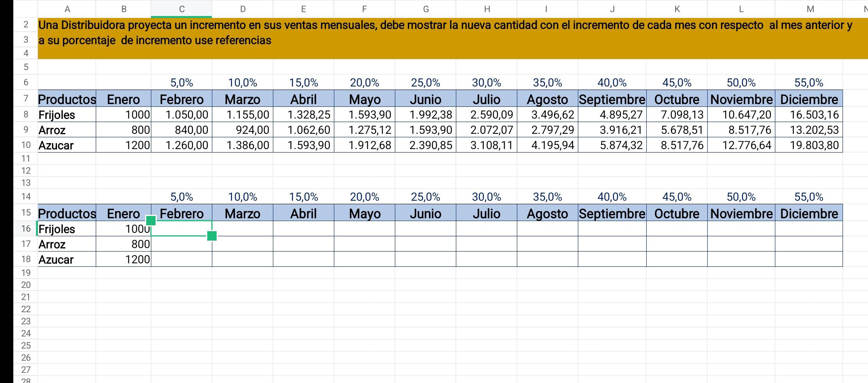
Task: Select column C header
Action: coord(181,9)
